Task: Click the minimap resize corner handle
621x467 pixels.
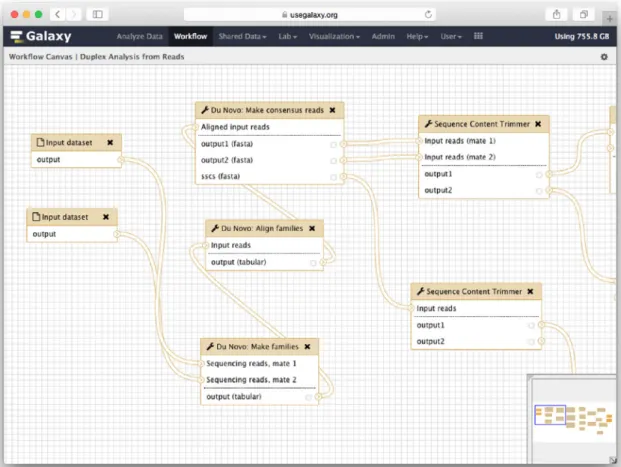Action: (613, 460)
